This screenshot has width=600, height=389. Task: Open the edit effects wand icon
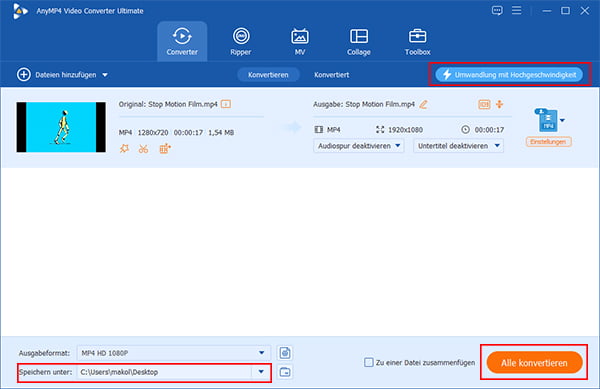click(x=124, y=148)
